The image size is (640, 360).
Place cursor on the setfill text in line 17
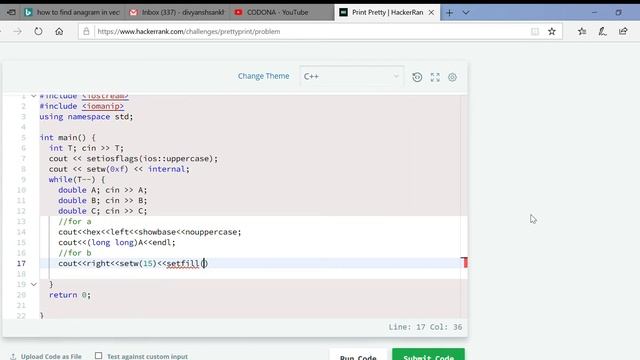182,264
